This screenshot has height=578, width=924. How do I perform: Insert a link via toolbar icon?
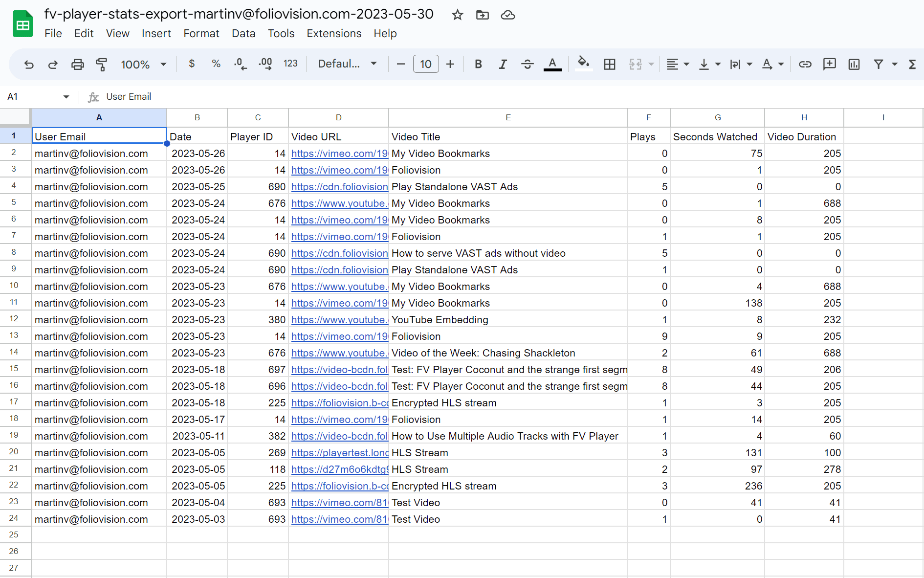click(x=805, y=64)
